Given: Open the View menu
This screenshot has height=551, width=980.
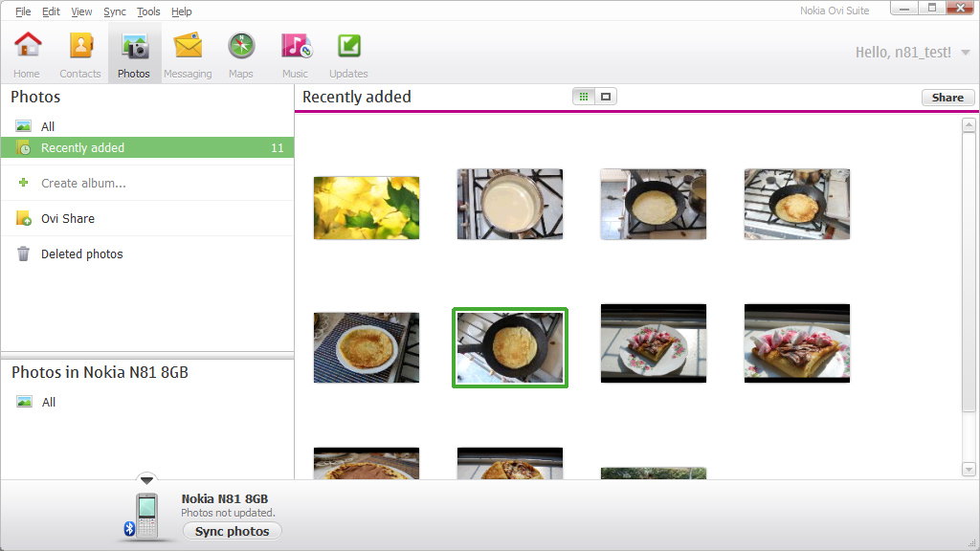Looking at the screenshot, I should pos(81,11).
